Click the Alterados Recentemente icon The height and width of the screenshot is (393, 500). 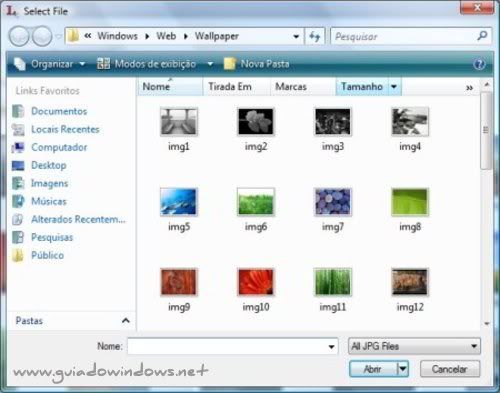coord(18,219)
